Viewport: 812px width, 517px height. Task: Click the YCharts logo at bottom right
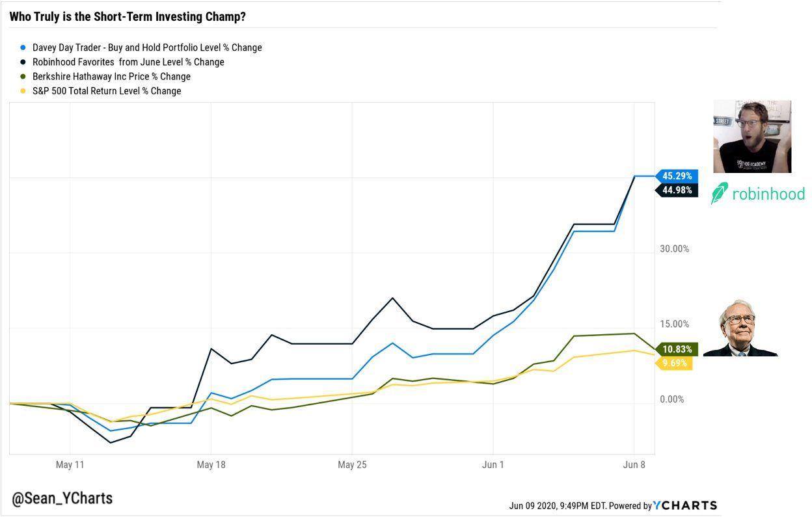685,505
